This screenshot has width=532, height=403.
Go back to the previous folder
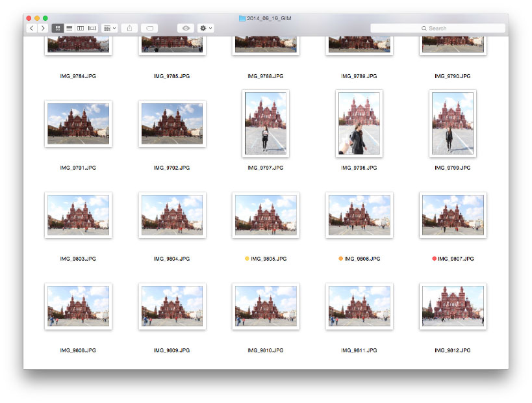pos(31,29)
